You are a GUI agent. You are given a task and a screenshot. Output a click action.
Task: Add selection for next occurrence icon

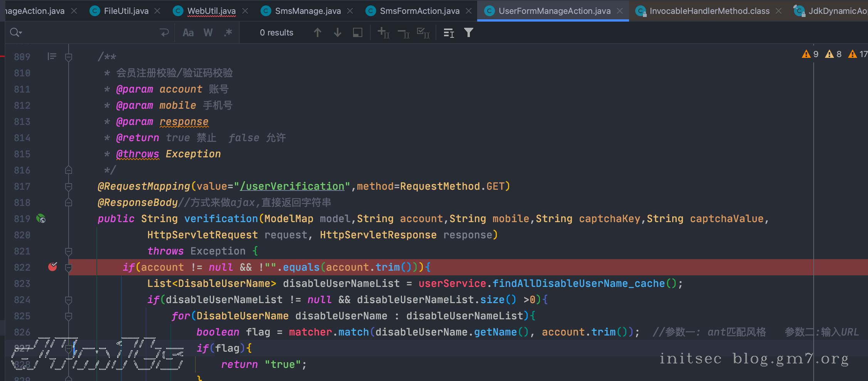click(x=383, y=33)
